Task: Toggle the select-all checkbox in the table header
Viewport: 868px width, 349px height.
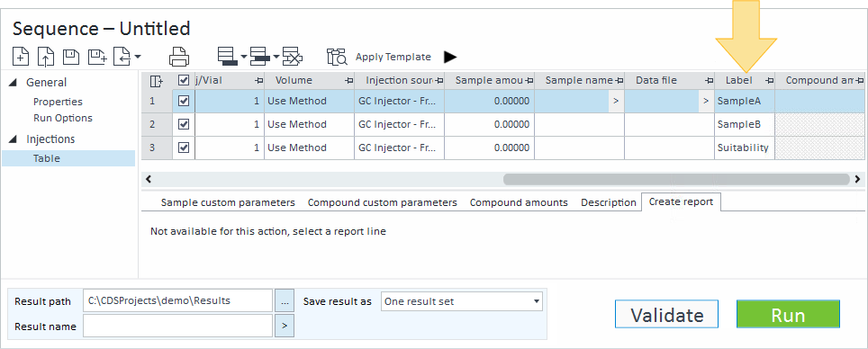Action: [x=184, y=81]
